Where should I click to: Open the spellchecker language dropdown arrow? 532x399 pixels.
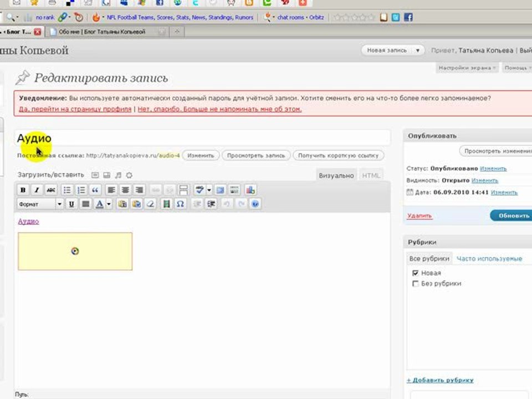(x=209, y=190)
